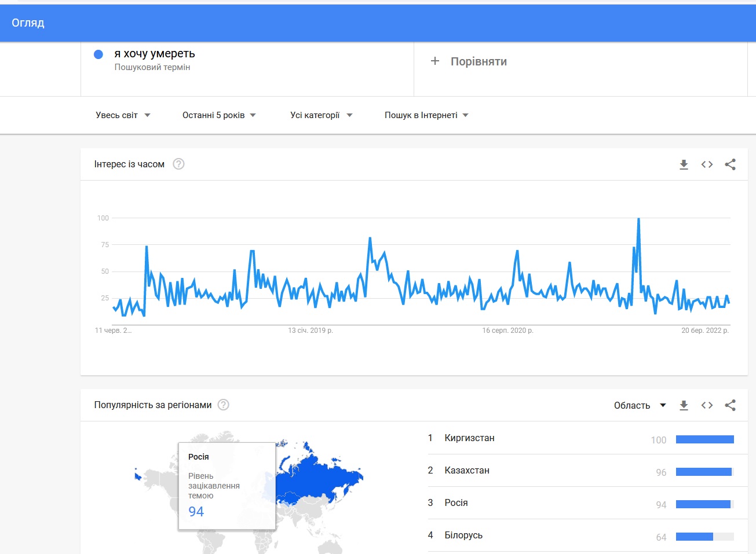
Task: Click the Пошуковий термін label
Action: pos(152,67)
